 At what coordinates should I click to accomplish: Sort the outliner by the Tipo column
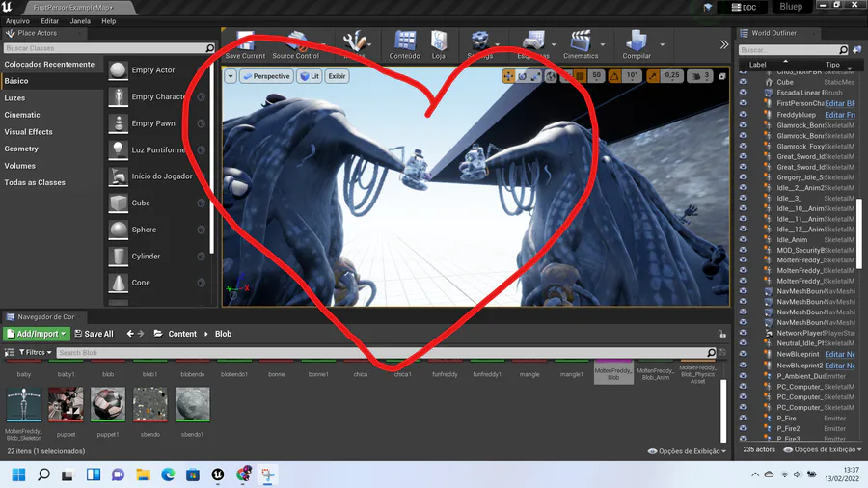832,65
